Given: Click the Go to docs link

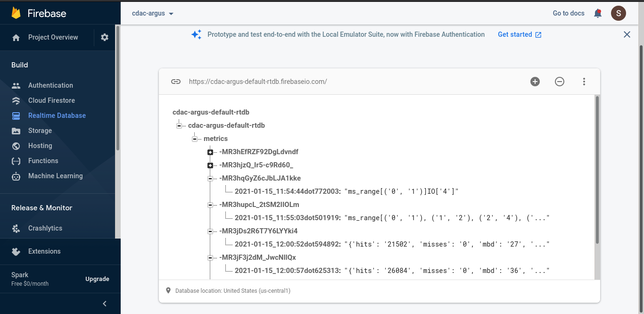Looking at the screenshot, I should (x=569, y=13).
